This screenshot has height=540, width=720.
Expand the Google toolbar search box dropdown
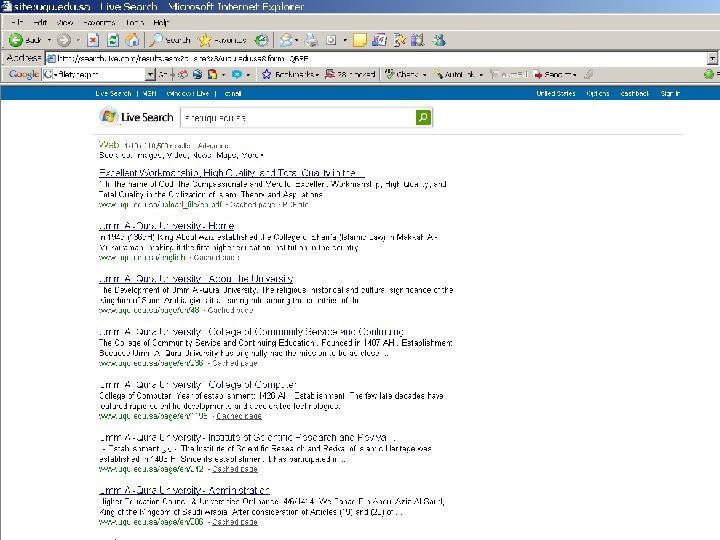[150, 74]
